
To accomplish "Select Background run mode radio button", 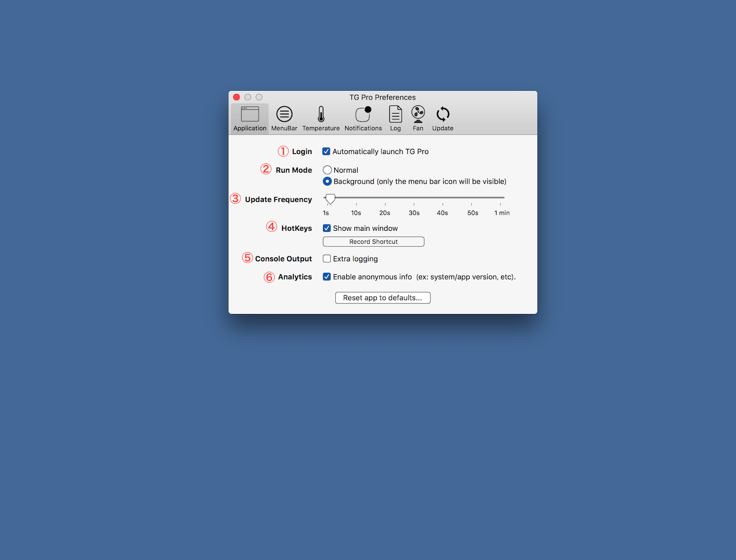I will coord(328,181).
